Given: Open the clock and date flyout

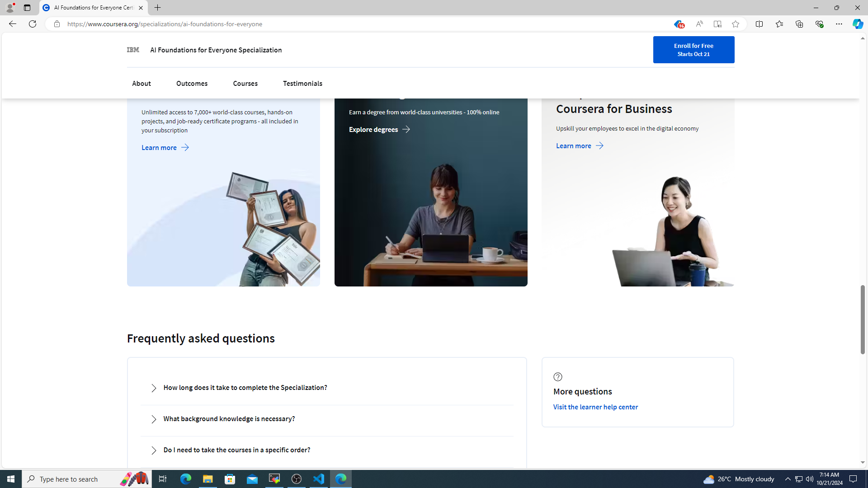Looking at the screenshot, I should coord(829,479).
